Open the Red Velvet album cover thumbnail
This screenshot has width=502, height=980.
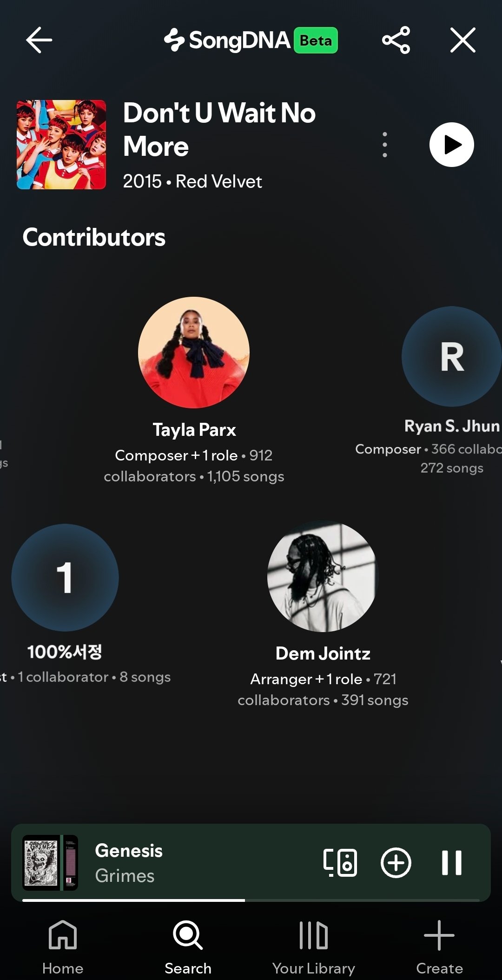[61, 145]
